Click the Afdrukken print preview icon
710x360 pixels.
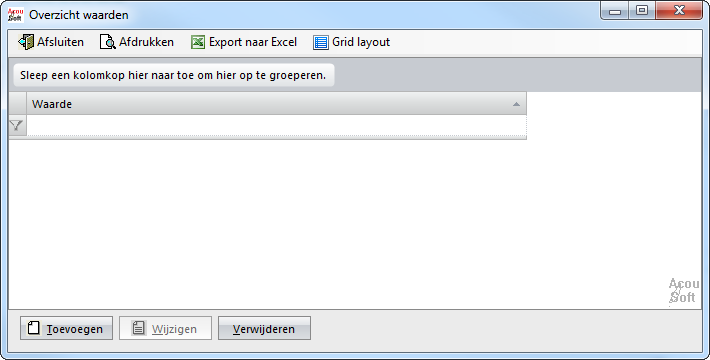pos(108,42)
